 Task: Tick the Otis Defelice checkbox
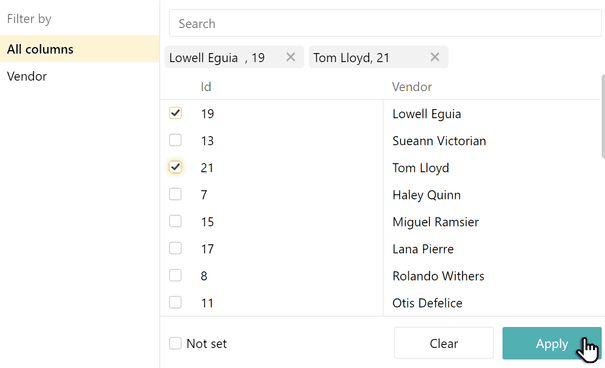click(175, 302)
